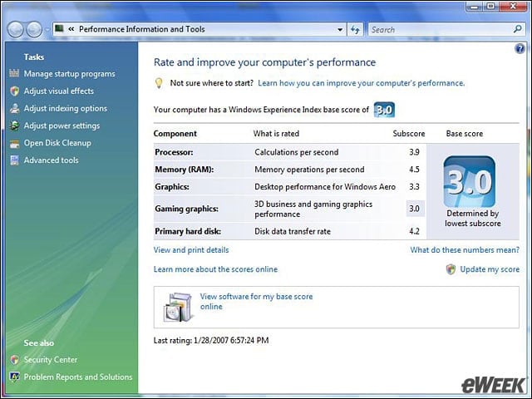Click the Primary hard disk row label
This screenshot has width=532, height=399.
tap(188, 231)
